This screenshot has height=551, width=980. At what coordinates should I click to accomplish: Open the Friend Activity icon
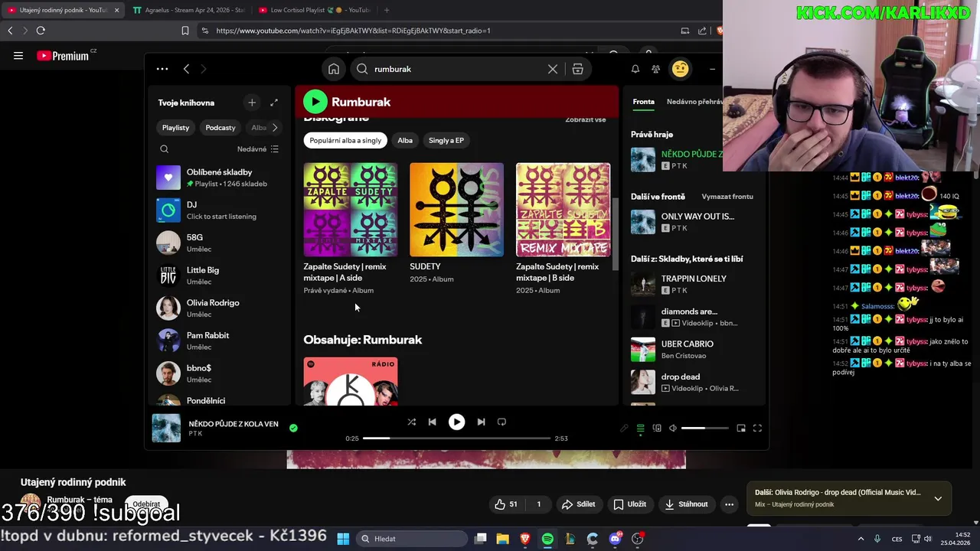pos(655,69)
